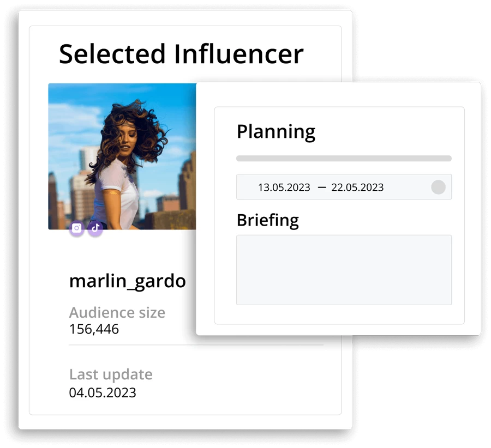Click the Briefing heading
This screenshot has height=448, width=491.
(268, 220)
